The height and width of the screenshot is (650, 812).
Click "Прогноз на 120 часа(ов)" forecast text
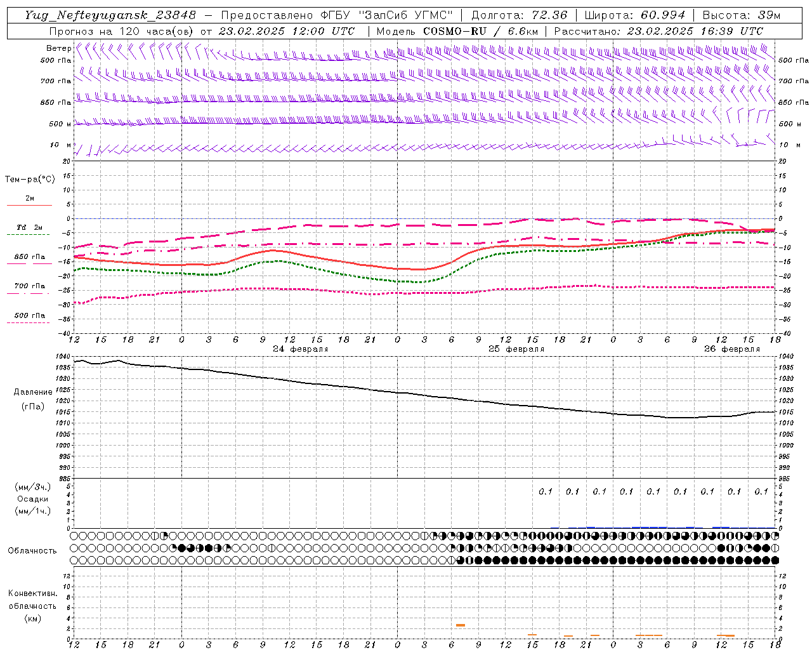click(x=122, y=31)
